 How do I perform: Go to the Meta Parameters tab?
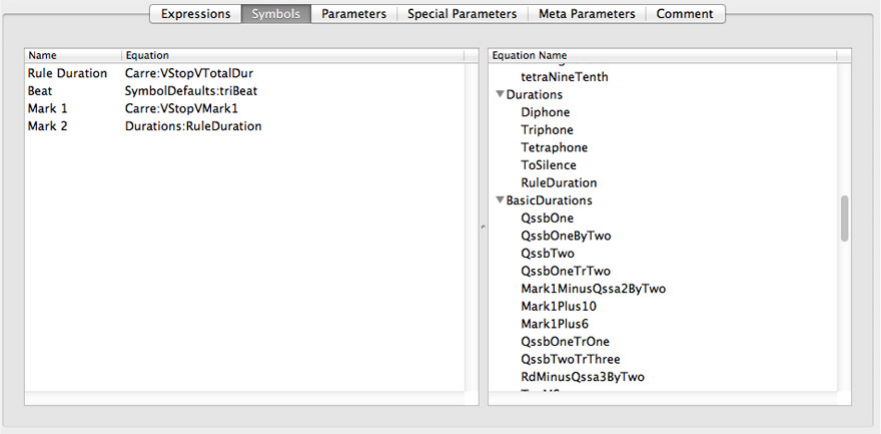click(x=586, y=14)
